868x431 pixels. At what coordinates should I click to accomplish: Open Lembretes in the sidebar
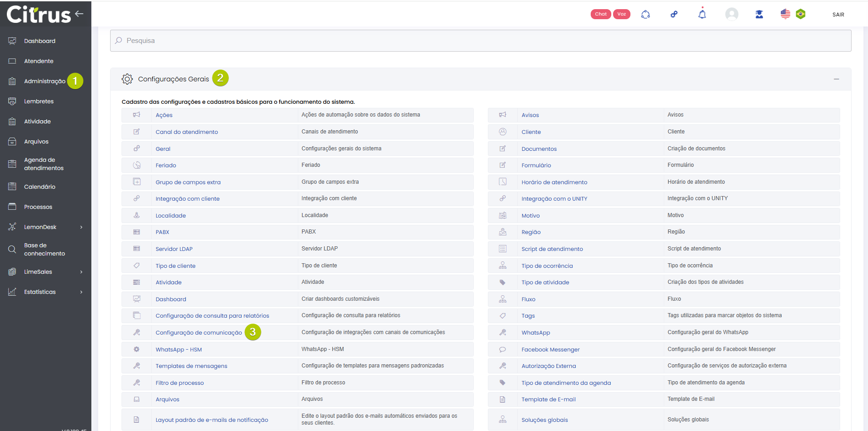click(39, 101)
